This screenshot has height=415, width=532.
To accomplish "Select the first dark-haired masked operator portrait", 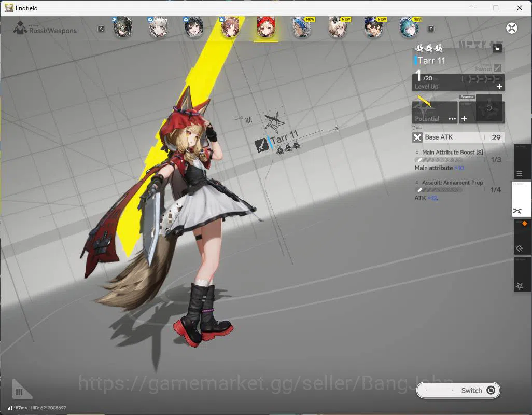I will (x=122, y=27).
